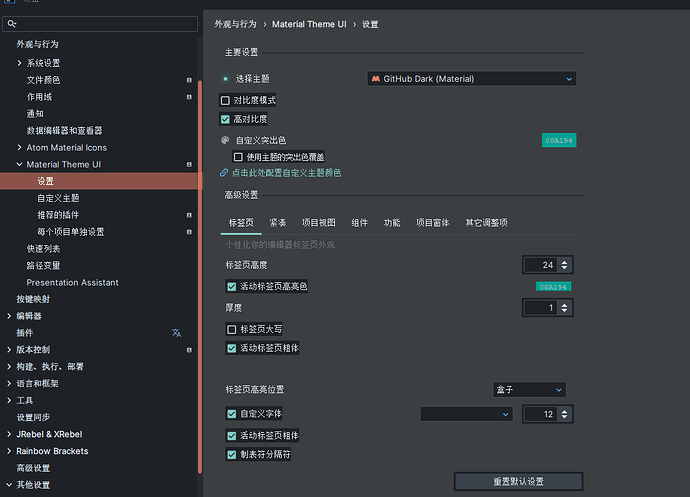Viewport: 690px width, 497px height.
Task: Expand JRebel & XRebel node
Action: [x=9, y=434]
